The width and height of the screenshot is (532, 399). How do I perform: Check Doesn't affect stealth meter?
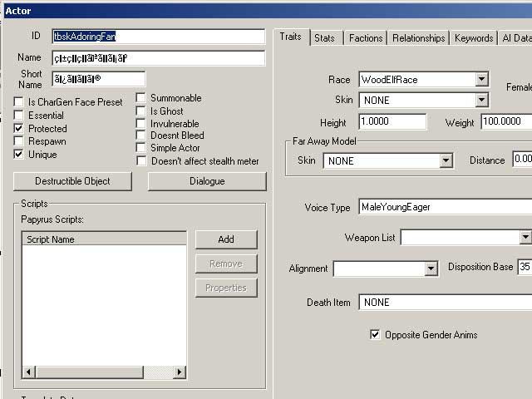(141, 160)
